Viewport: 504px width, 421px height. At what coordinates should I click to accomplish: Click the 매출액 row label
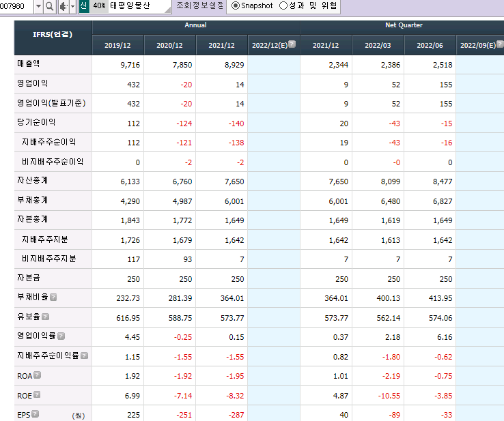tap(28, 63)
